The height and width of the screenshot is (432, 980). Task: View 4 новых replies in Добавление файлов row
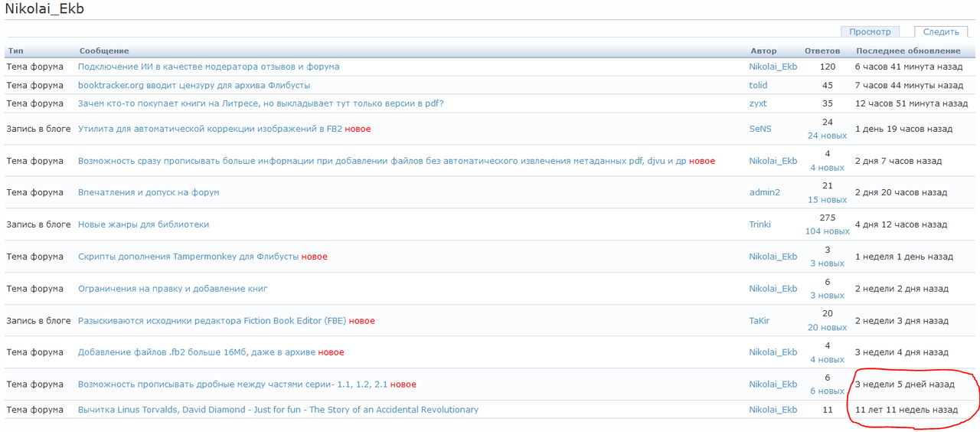click(x=827, y=360)
